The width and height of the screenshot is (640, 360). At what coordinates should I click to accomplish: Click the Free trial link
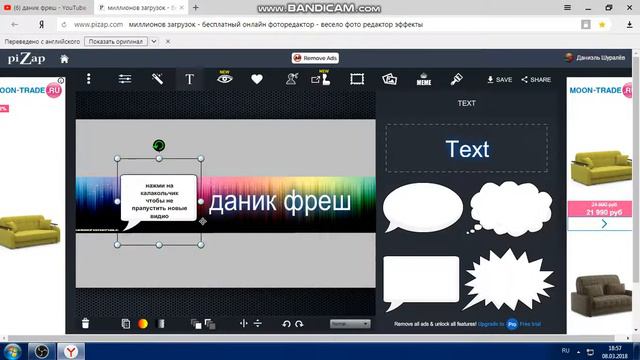[x=530, y=324]
